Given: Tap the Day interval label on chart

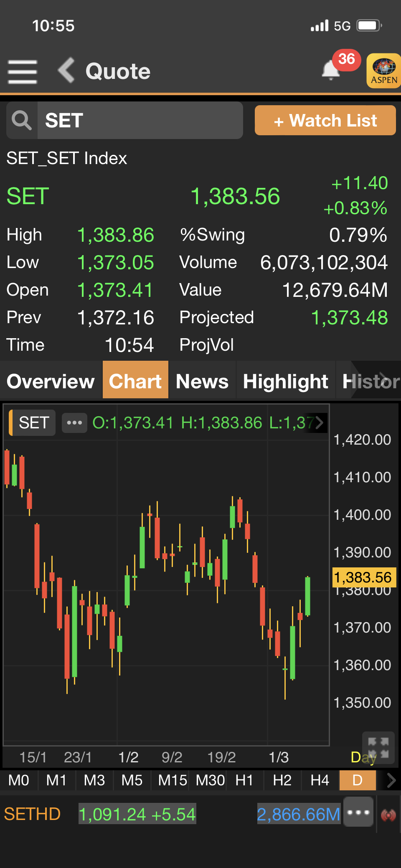Looking at the screenshot, I should point(363,757).
